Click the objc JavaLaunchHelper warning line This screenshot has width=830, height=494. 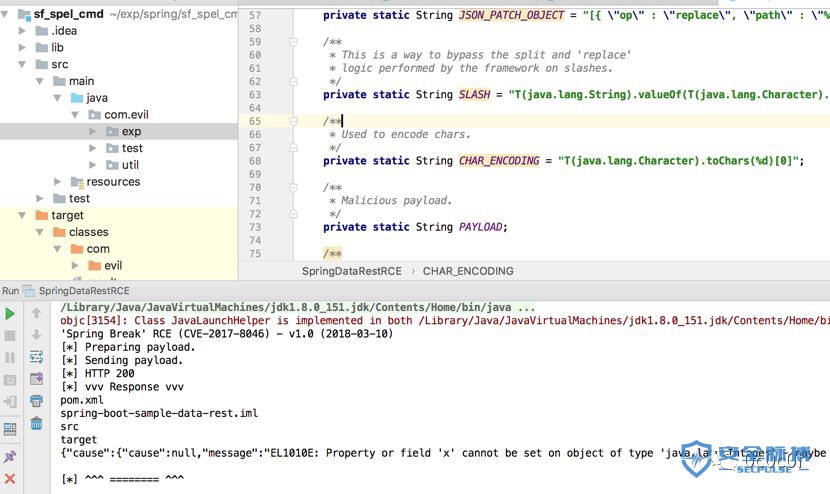pyautogui.click(x=445, y=321)
